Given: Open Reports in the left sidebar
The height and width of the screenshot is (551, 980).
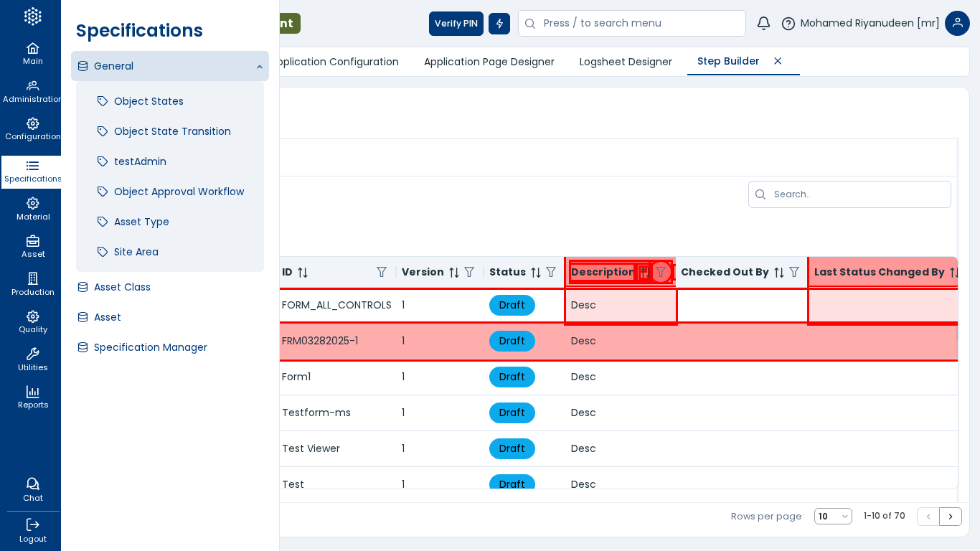Looking at the screenshot, I should [x=32, y=397].
